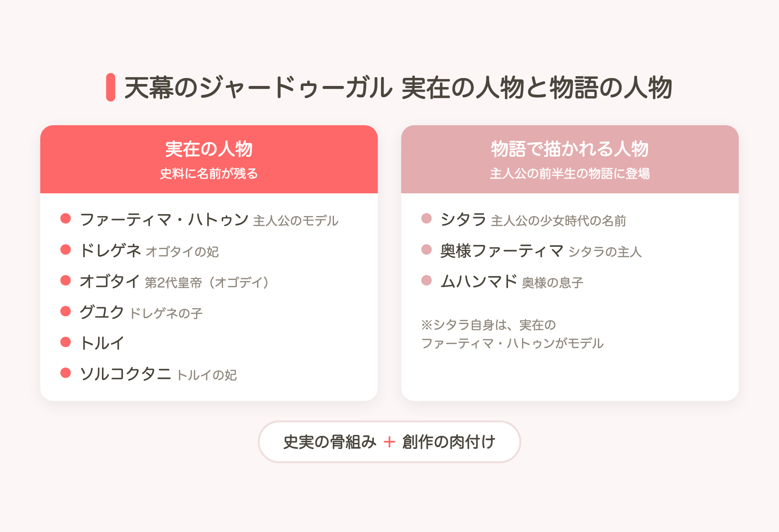The height and width of the screenshot is (532, 779).
Task: Click the red plus sign in the pill
Action: 389,442
